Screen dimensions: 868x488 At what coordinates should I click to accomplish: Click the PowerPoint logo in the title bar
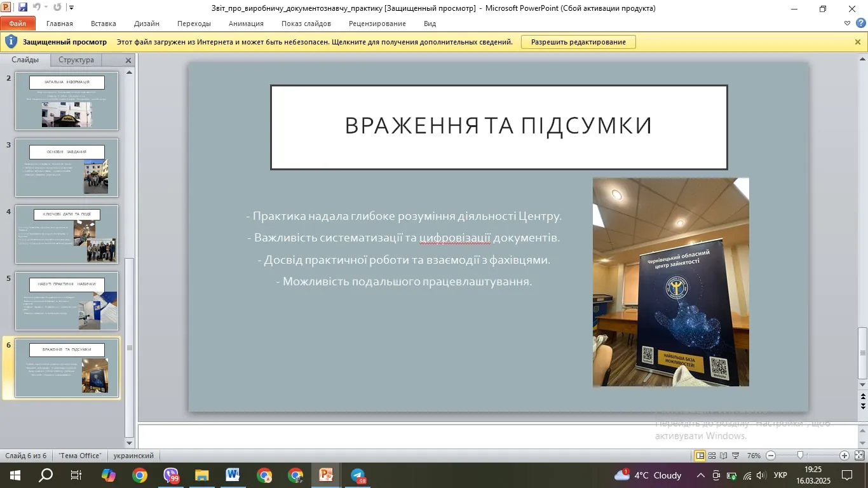(7, 8)
